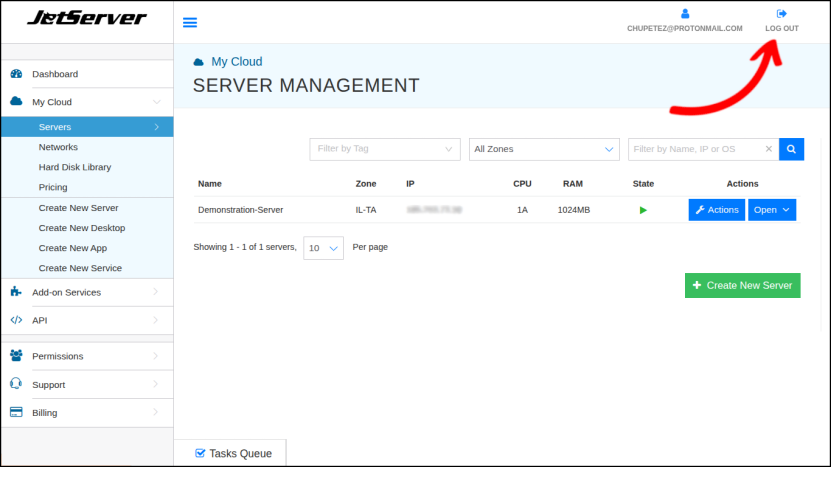
Task: Open Dashboard from the sidebar
Action: click(x=54, y=74)
